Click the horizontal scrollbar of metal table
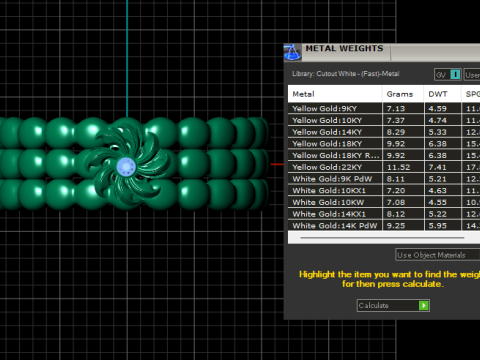 (x=382, y=238)
